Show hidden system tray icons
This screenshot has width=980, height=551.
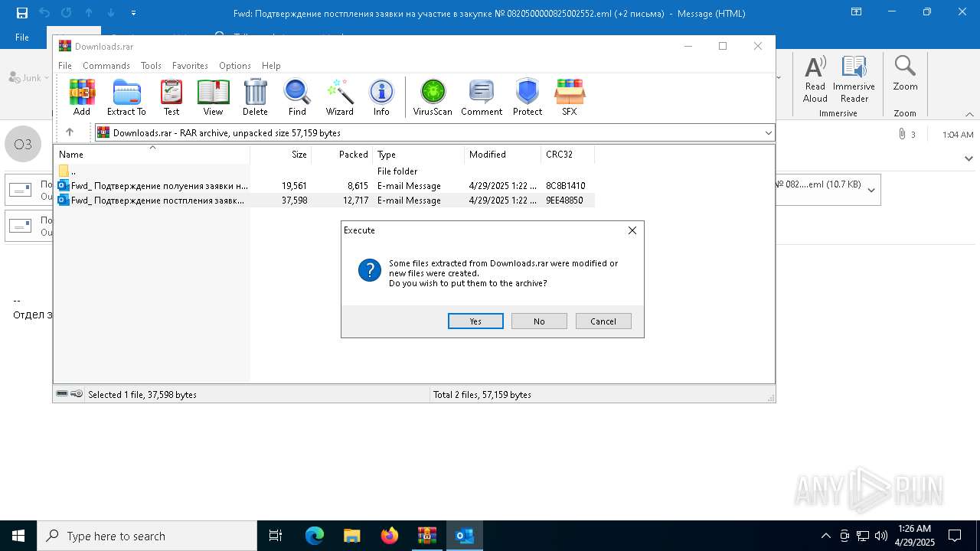coord(825,536)
